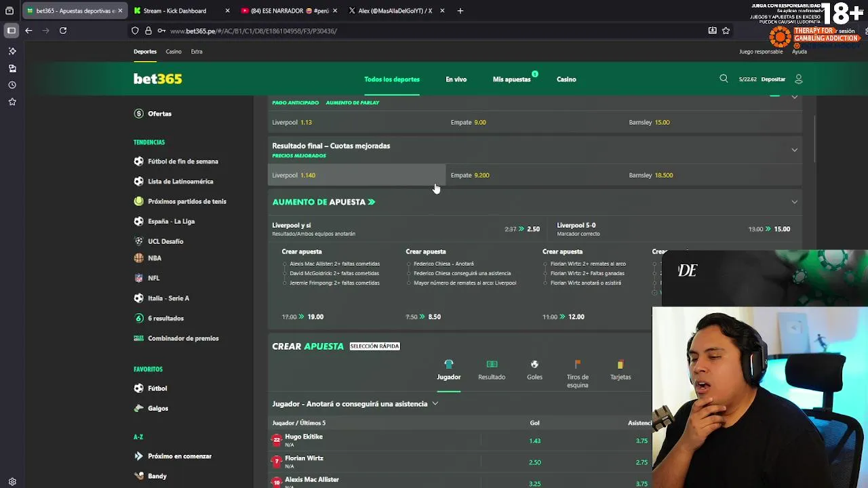Click the tennis ball icon for Próximos partidos
The width and height of the screenshot is (868, 488).
click(139, 201)
